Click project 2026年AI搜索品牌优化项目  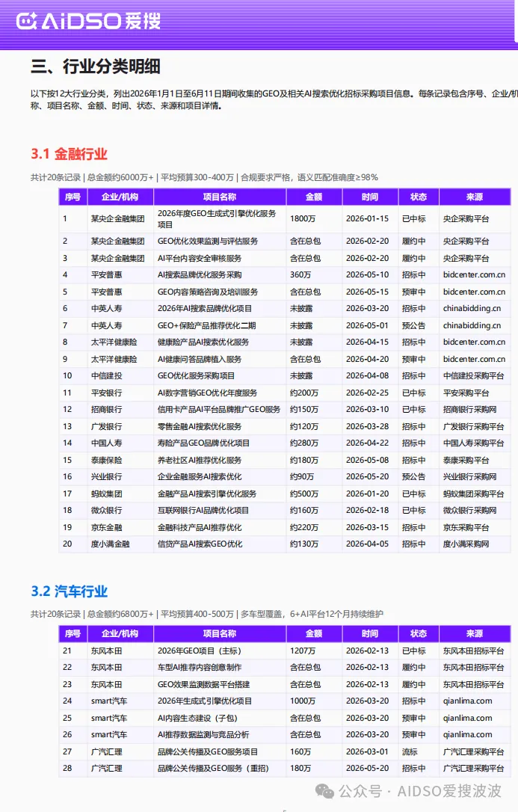click(x=205, y=308)
